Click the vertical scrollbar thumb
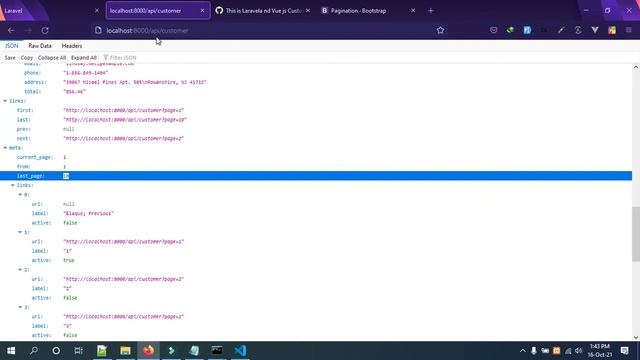Viewport: 640px width, 360px height. tap(636, 234)
